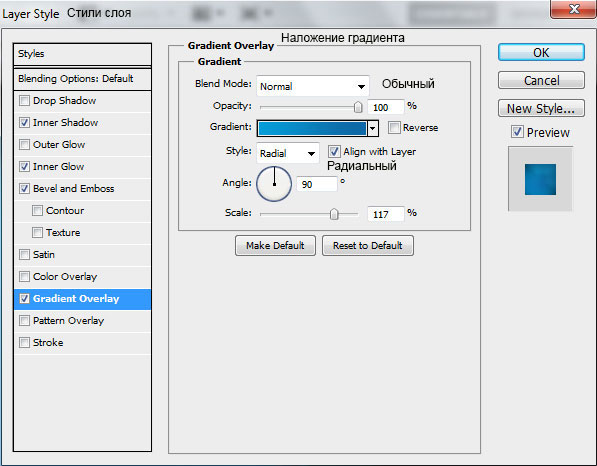Click the New Style... button
This screenshot has width=597, height=466.
pos(541,109)
